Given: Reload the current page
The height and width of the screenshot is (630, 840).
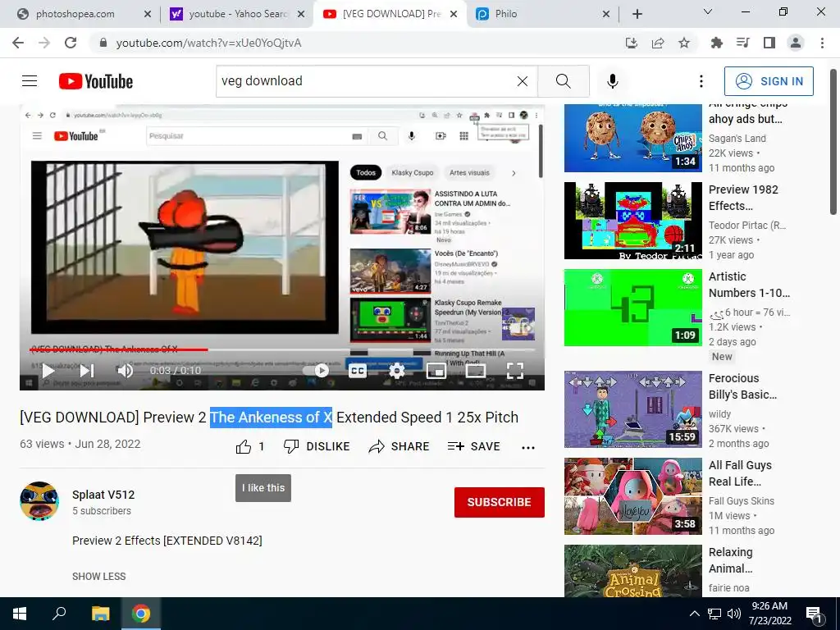Looking at the screenshot, I should (x=71, y=43).
